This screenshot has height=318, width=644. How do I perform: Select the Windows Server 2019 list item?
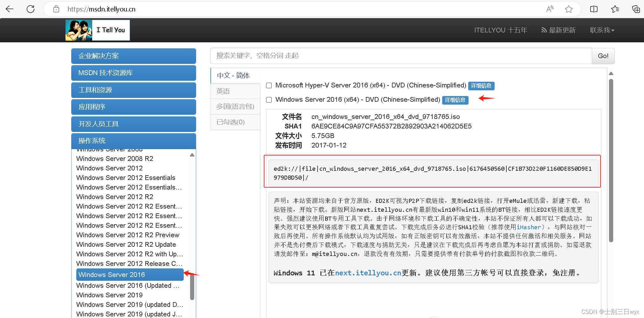109,295
